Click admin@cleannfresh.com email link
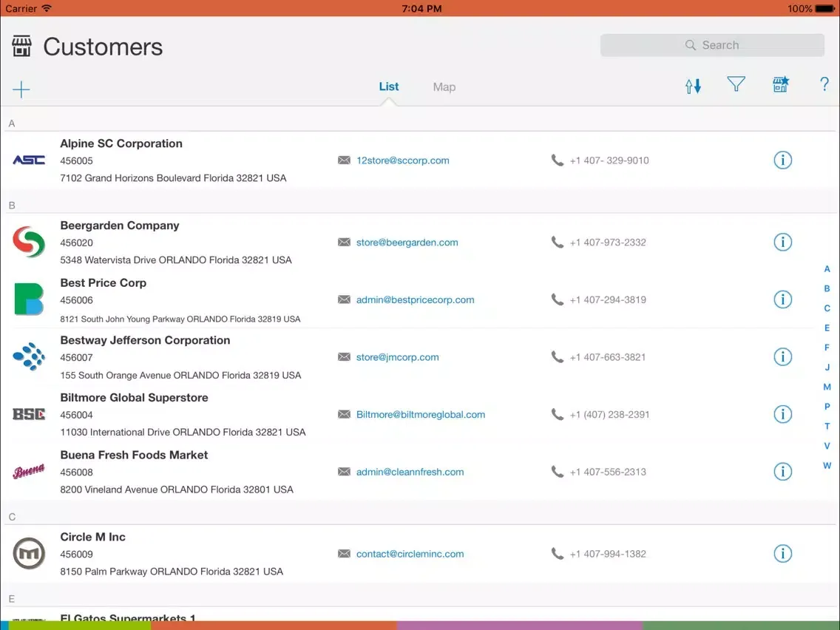840x630 pixels. 410,472
